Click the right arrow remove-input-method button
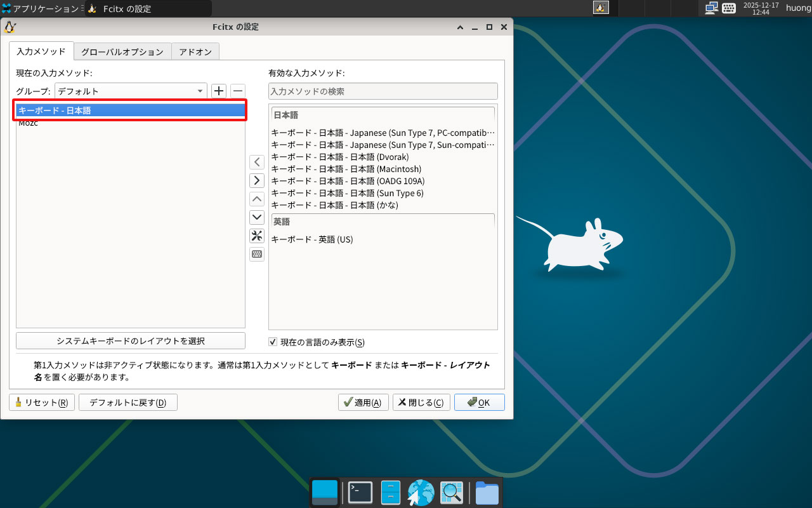This screenshot has height=508, width=812. point(257,180)
